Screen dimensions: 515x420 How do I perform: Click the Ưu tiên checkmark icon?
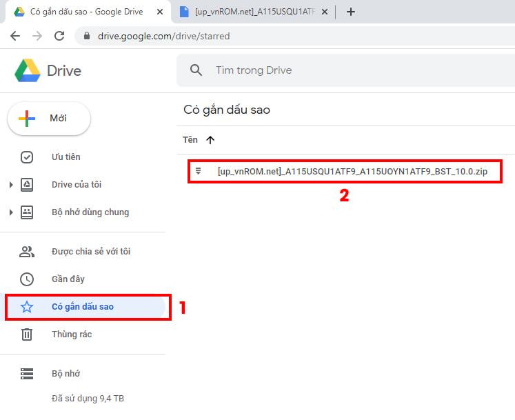click(x=27, y=157)
